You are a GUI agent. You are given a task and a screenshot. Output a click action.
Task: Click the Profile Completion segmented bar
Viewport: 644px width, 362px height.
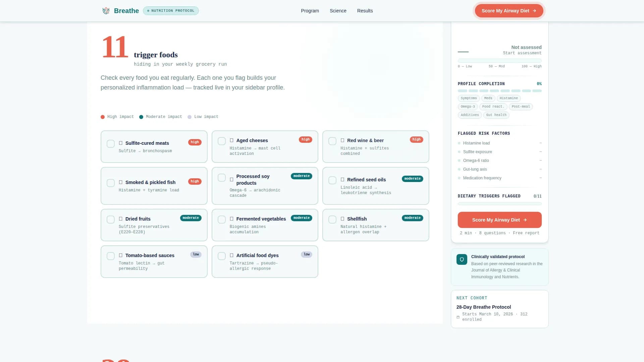point(499,91)
